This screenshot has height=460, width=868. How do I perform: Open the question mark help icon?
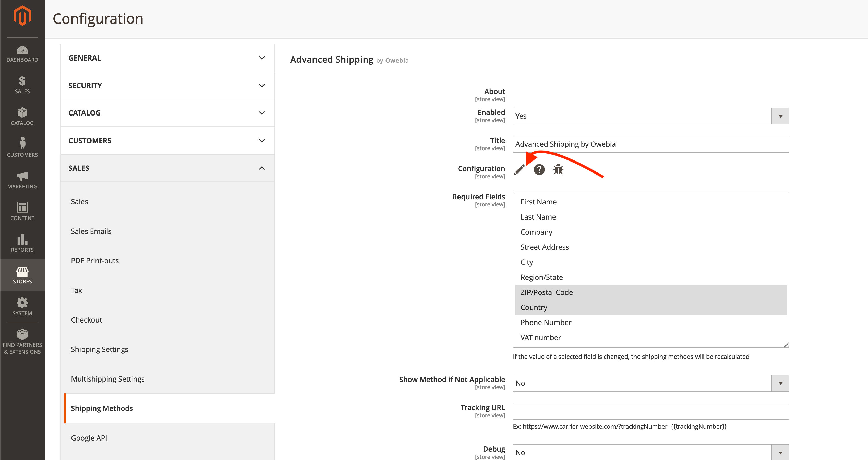coord(539,169)
